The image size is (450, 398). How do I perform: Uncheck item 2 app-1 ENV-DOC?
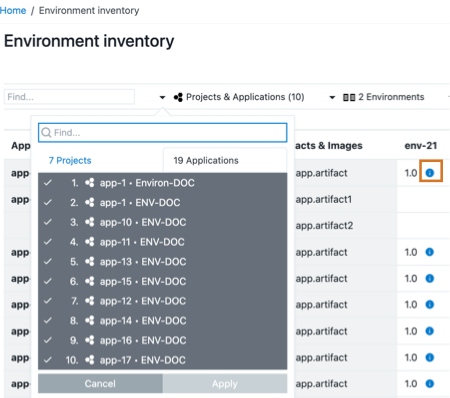[48, 202]
